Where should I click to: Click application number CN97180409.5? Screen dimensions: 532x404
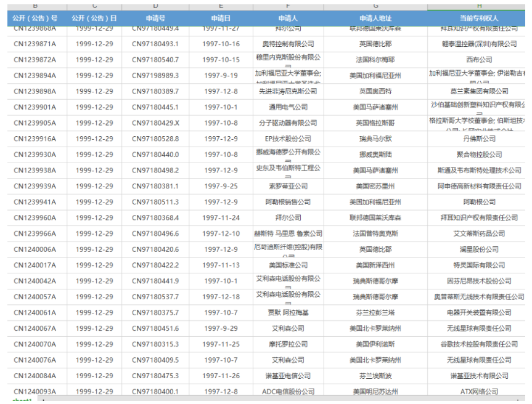(x=155, y=360)
